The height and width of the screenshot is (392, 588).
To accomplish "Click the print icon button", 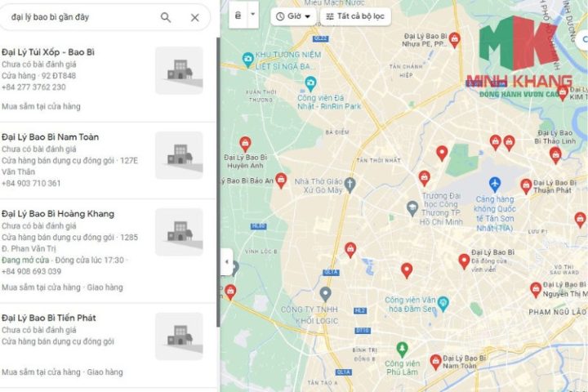I will click(x=238, y=16).
